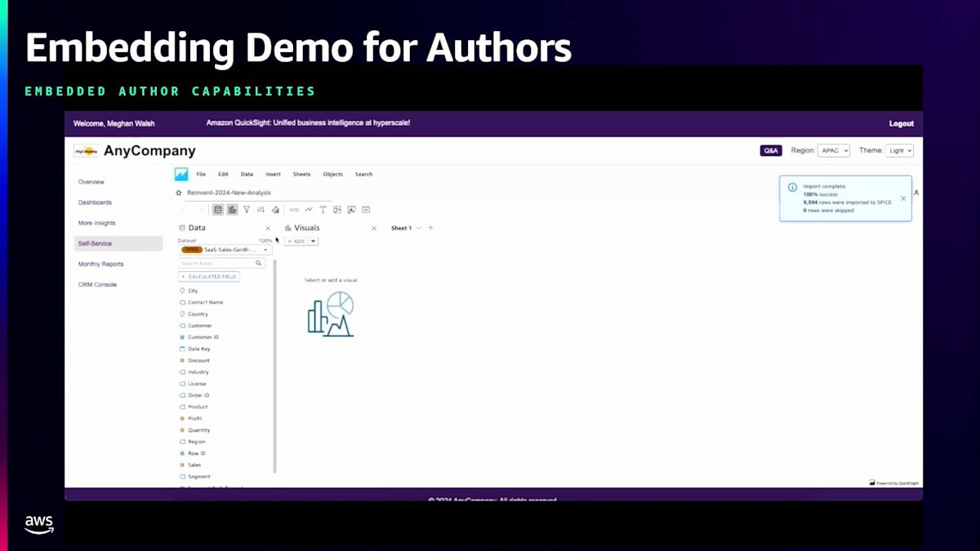Click the image-with-cursor toolbar icon
This screenshot has height=551, width=980.
[351, 210]
